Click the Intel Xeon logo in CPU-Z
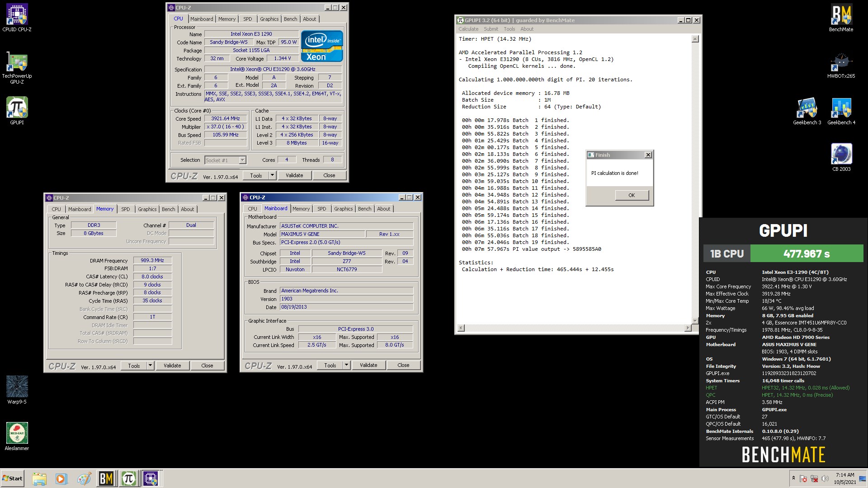The width and height of the screenshot is (868, 488). coord(322,46)
